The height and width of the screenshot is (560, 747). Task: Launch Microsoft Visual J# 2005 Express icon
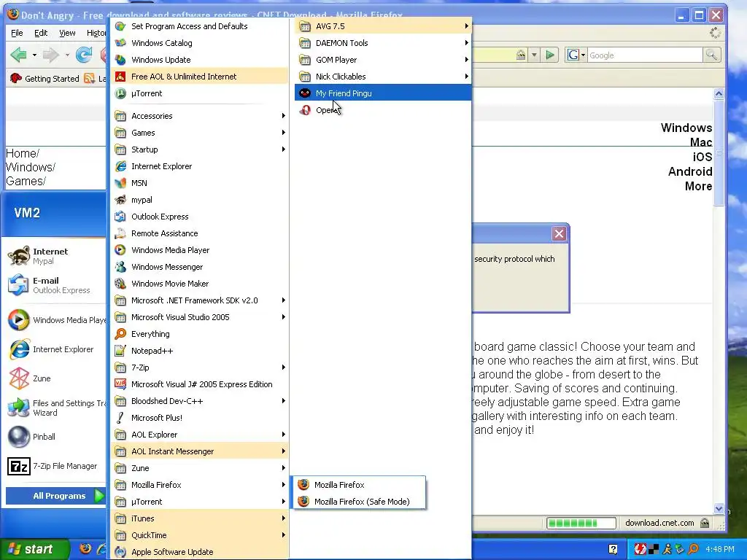(120, 384)
